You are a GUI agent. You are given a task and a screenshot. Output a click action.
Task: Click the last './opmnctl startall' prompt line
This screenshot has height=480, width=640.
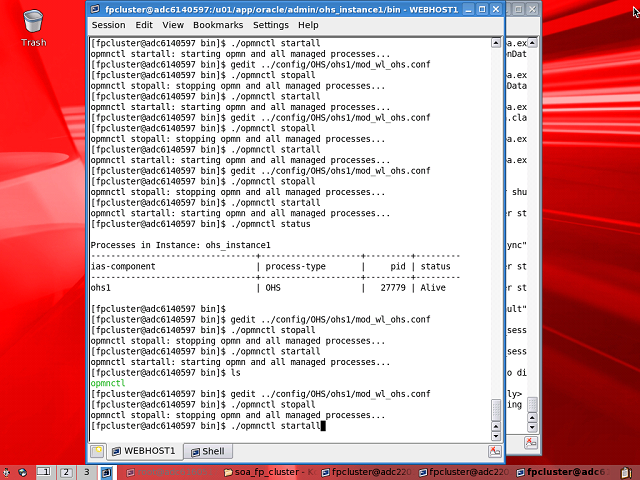click(x=206, y=426)
